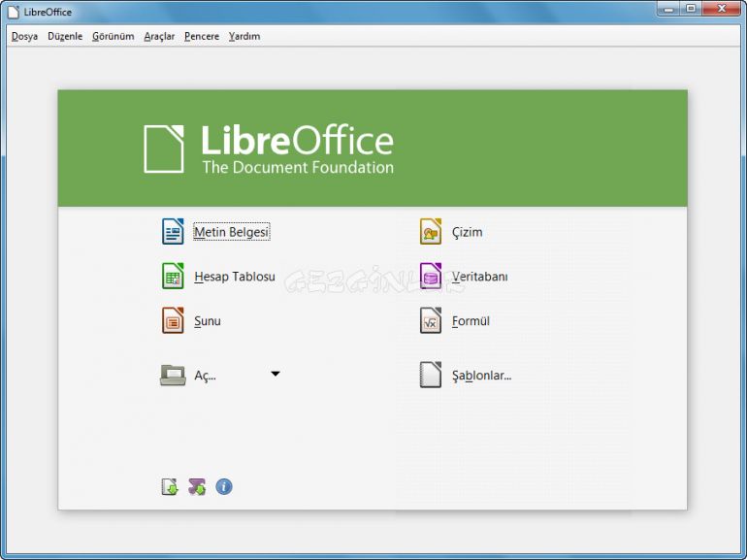Create a new Sunu presentation
The width and height of the screenshot is (747, 560).
(208, 320)
